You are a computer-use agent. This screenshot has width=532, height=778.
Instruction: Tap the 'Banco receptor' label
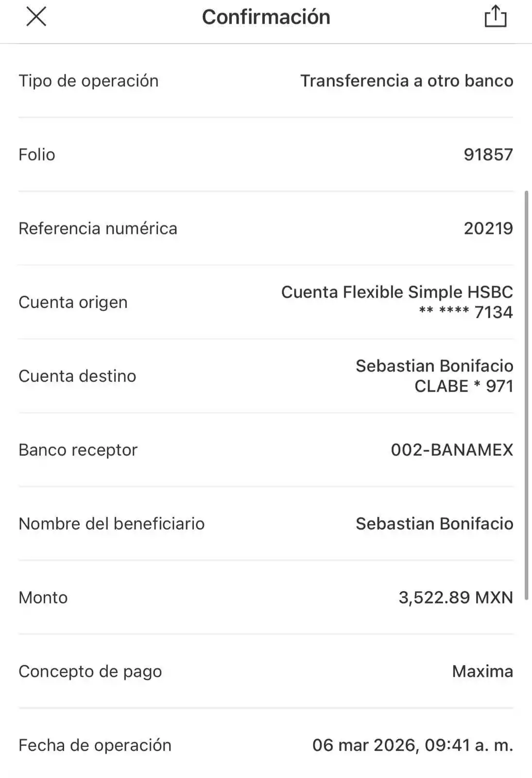pyautogui.click(x=78, y=450)
